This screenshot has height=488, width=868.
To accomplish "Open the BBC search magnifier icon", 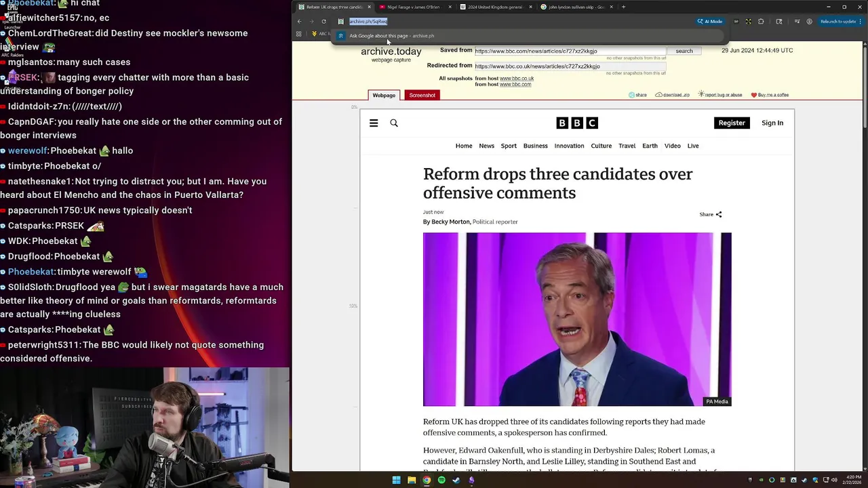I will coord(394,123).
